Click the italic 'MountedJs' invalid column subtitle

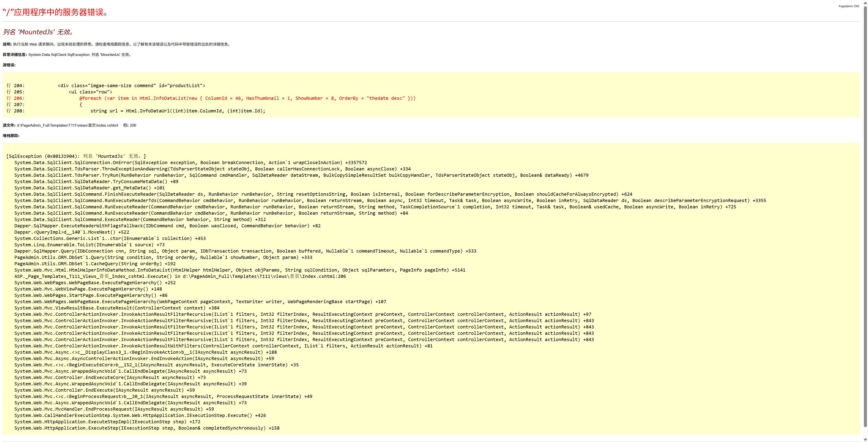[38, 32]
